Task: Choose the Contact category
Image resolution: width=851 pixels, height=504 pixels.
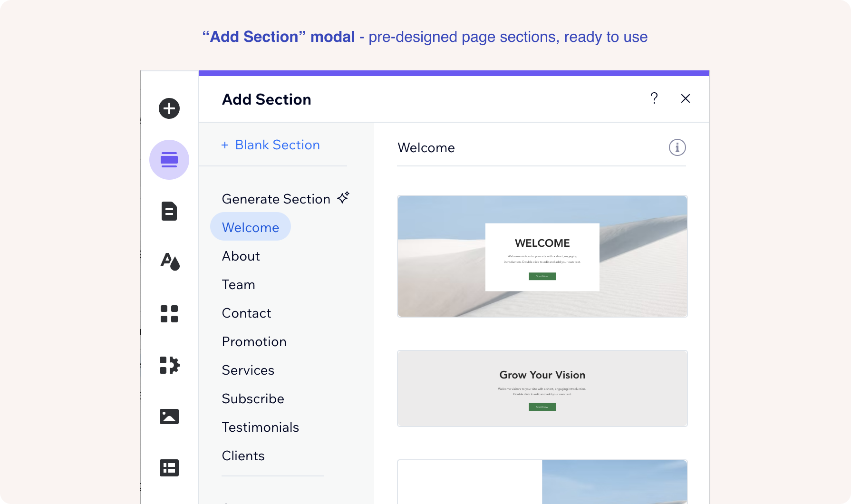Action: click(246, 313)
